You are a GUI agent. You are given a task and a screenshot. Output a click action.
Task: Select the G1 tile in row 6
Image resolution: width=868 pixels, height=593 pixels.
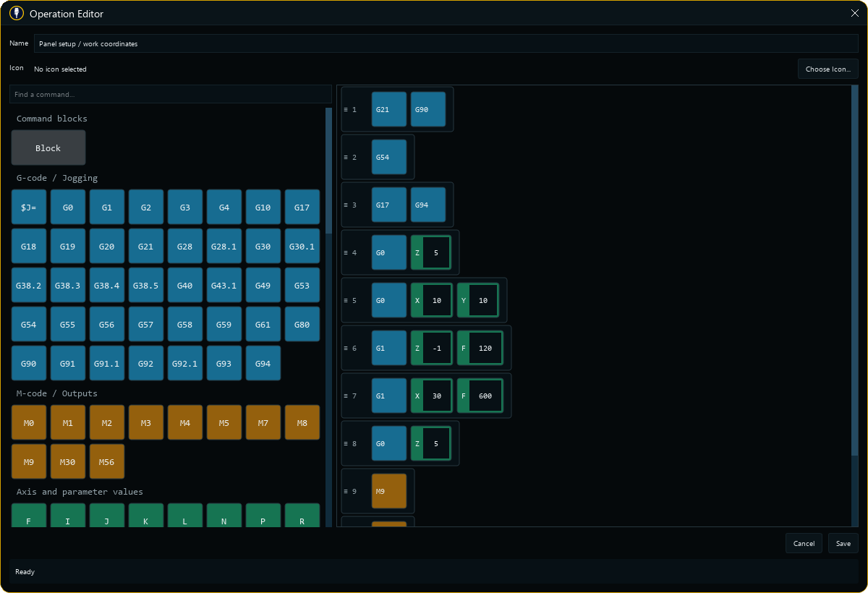(x=389, y=348)
